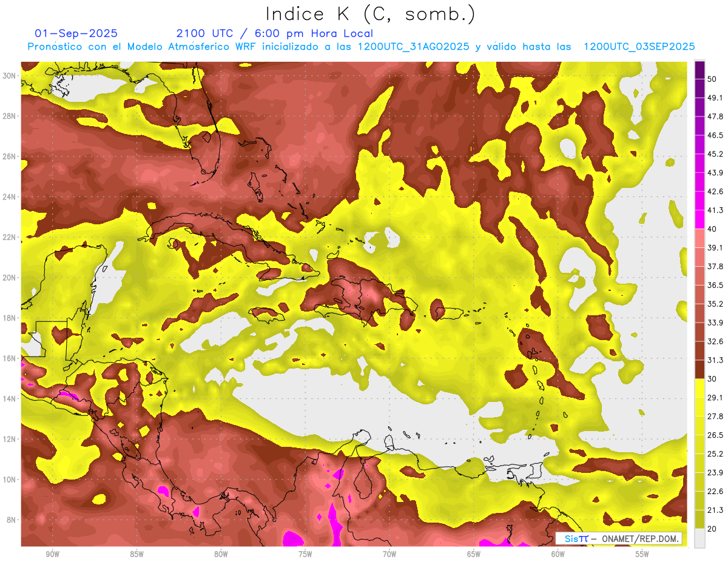728x562 pixels.
Task: Select the "01-Sep-2025" date label
Action: [76, 33]
